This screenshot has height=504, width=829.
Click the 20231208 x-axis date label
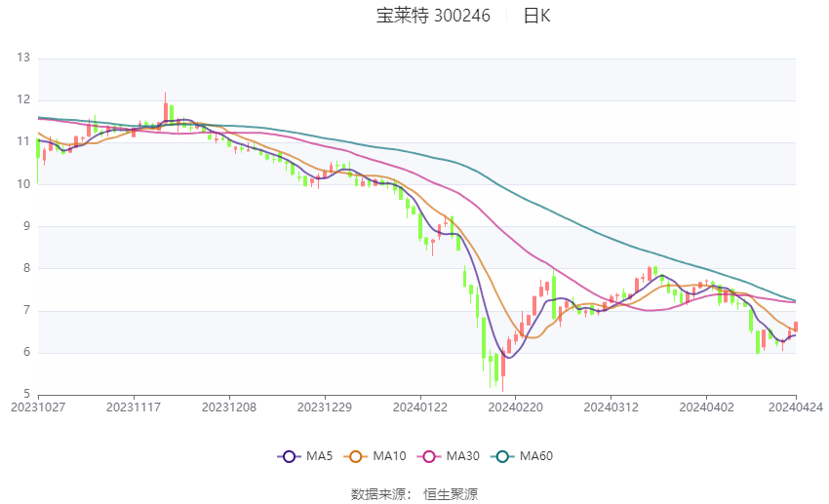tap(229, 407)
